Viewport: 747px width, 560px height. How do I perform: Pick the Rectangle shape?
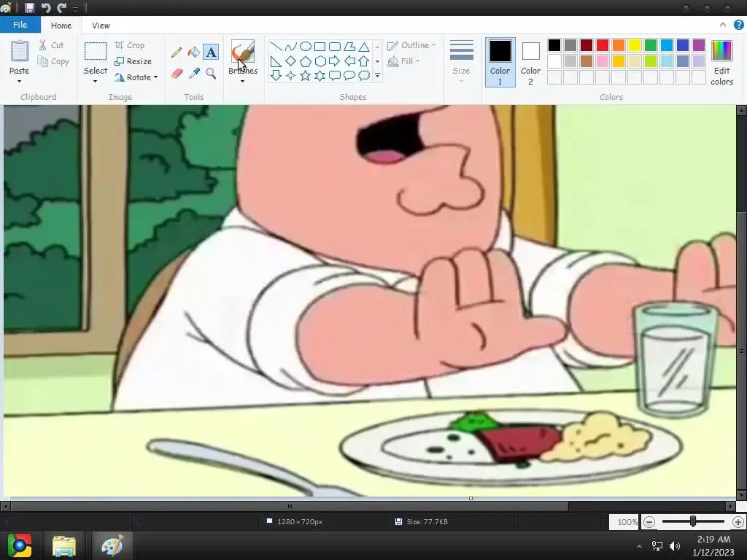(320, 47)
